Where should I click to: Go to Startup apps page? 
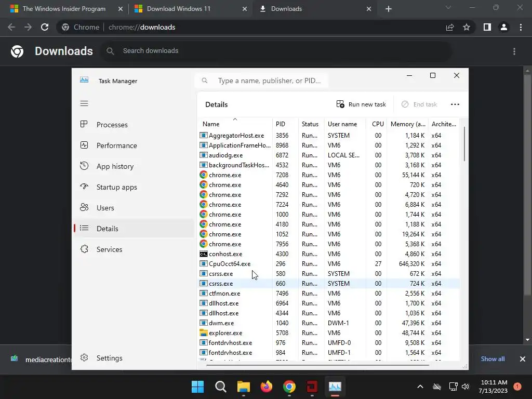tap(134, 187)
